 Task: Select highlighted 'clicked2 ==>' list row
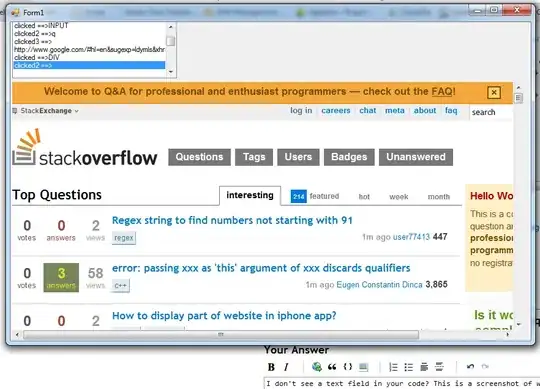tap(89, 65)
